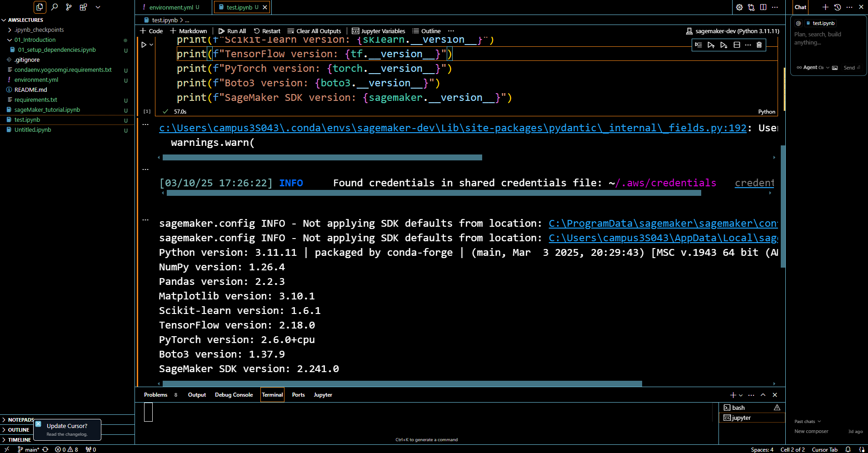Open pydantic _fields.py:192 link

(x=453, y=128)
